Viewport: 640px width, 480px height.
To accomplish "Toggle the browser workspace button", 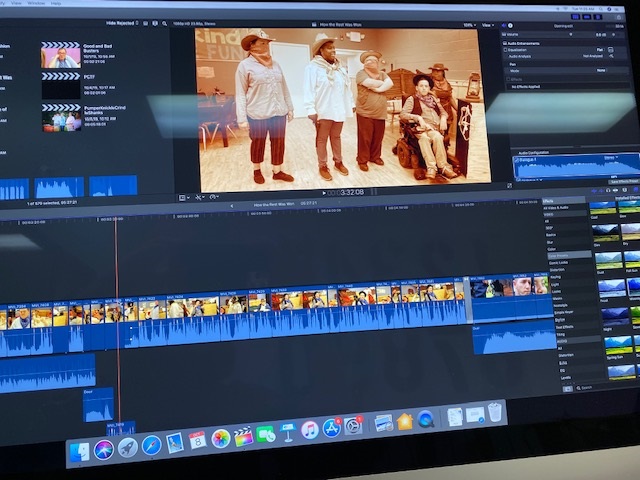I will 576,17.
